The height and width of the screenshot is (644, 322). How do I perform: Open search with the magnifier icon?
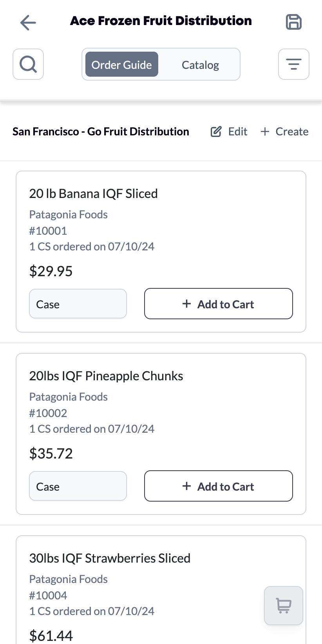(x=28, y=64)
